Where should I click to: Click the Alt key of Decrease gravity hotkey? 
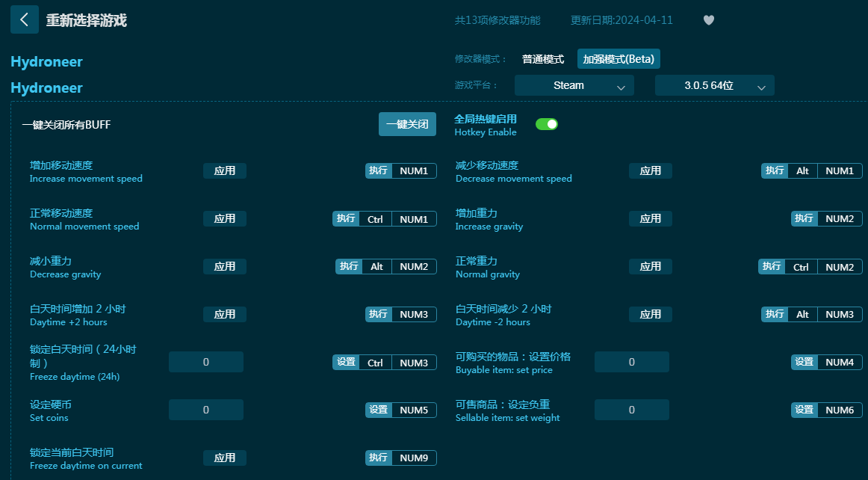[x=377, y=267]
